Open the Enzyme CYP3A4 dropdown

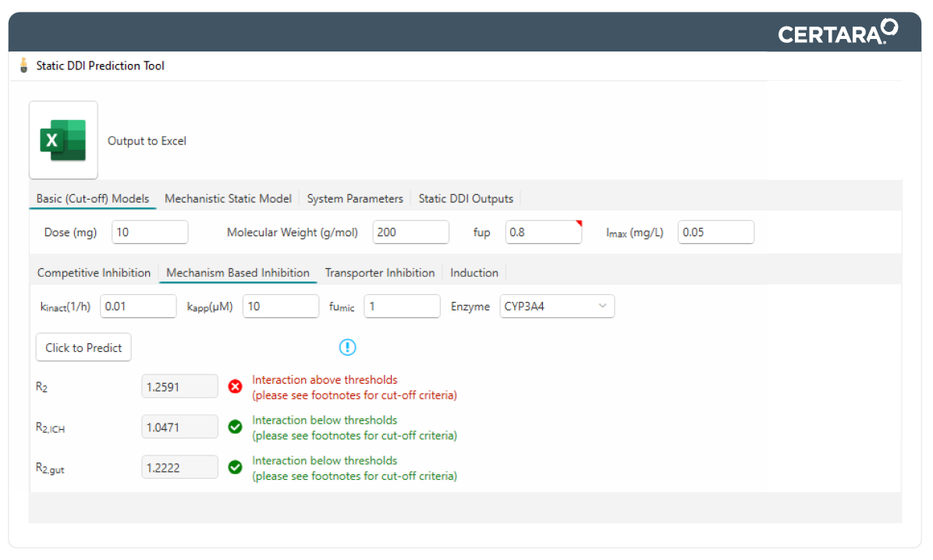pyautogui.click(x=557, y=307)
